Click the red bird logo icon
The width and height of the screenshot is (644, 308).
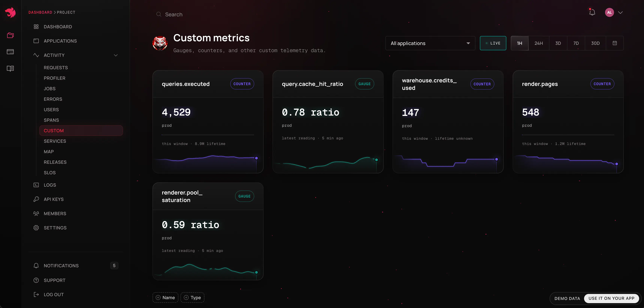[10, 13]
